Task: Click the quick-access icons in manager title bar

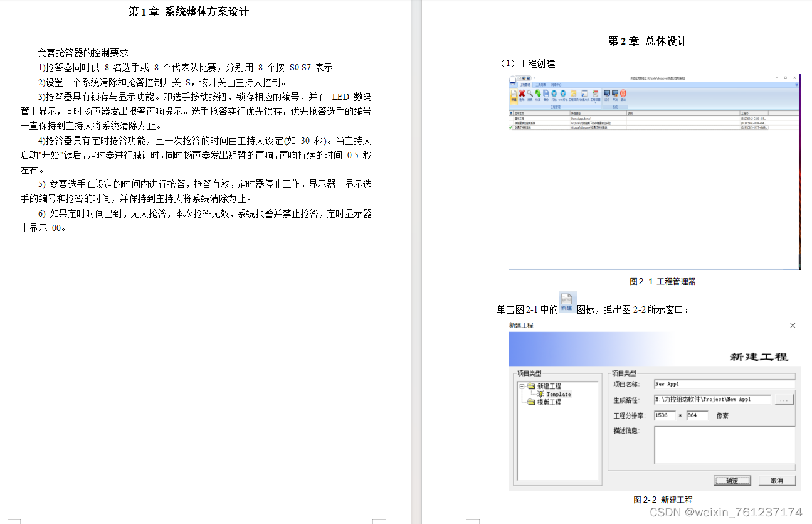Action: (x=524, y=78)
